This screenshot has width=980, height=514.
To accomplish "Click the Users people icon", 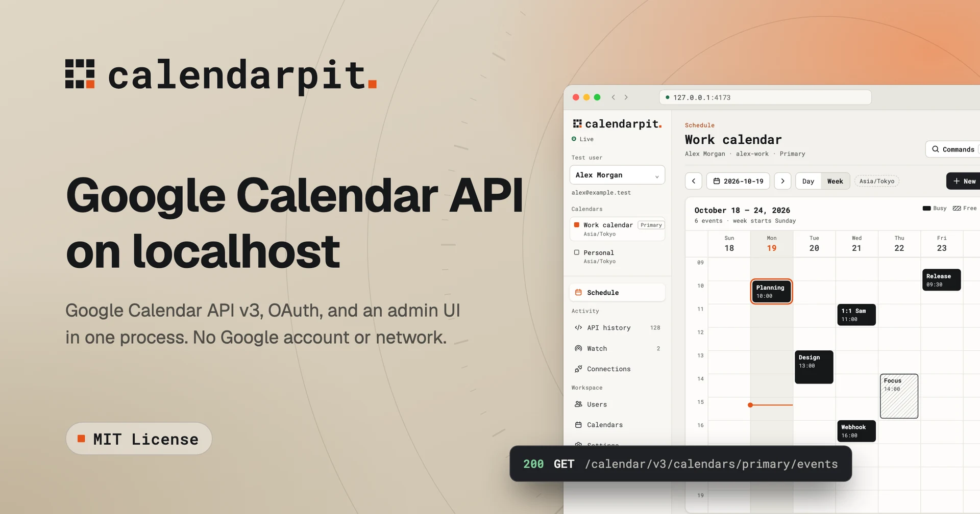I will point(578,404).
